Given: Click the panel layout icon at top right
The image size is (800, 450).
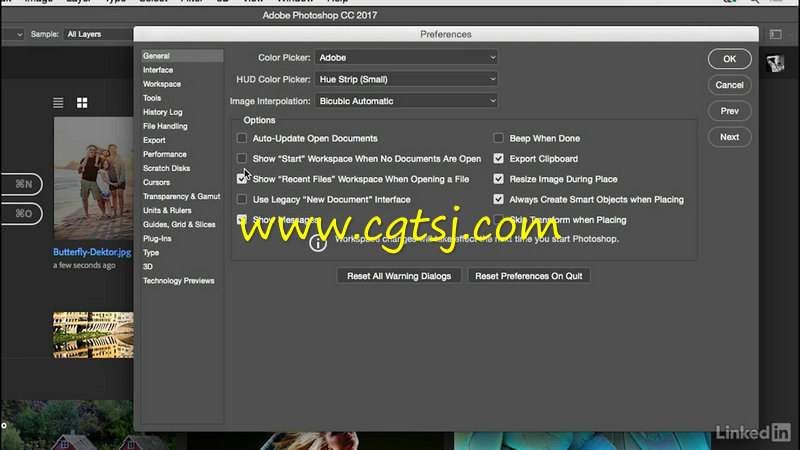Looking at the screenshot, I should tap(776, 34).
